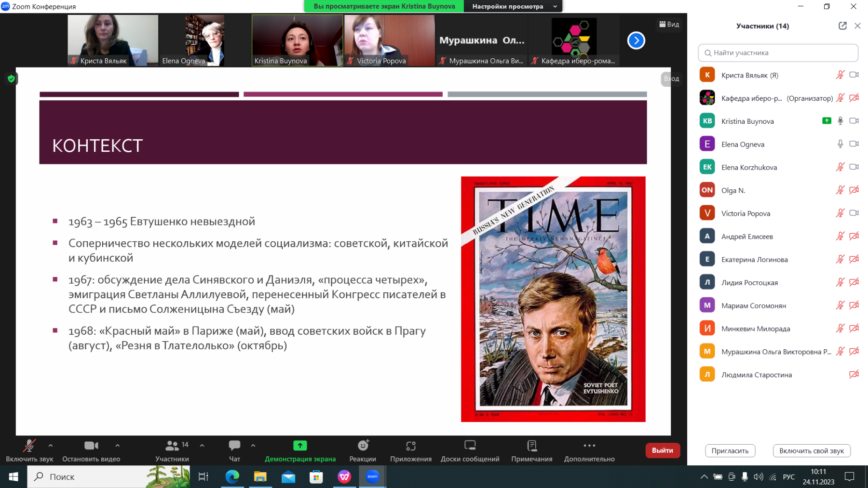This screenshot has width=868, height=488.
Task: Open the Чат chat panel
Action: tap(234, 451)
